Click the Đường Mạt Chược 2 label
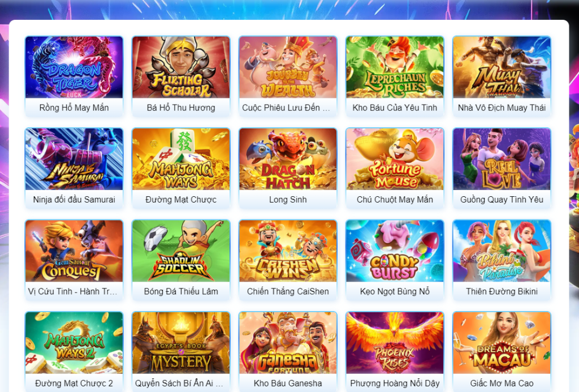Screen dimensions: 579x392 [74, 383]
